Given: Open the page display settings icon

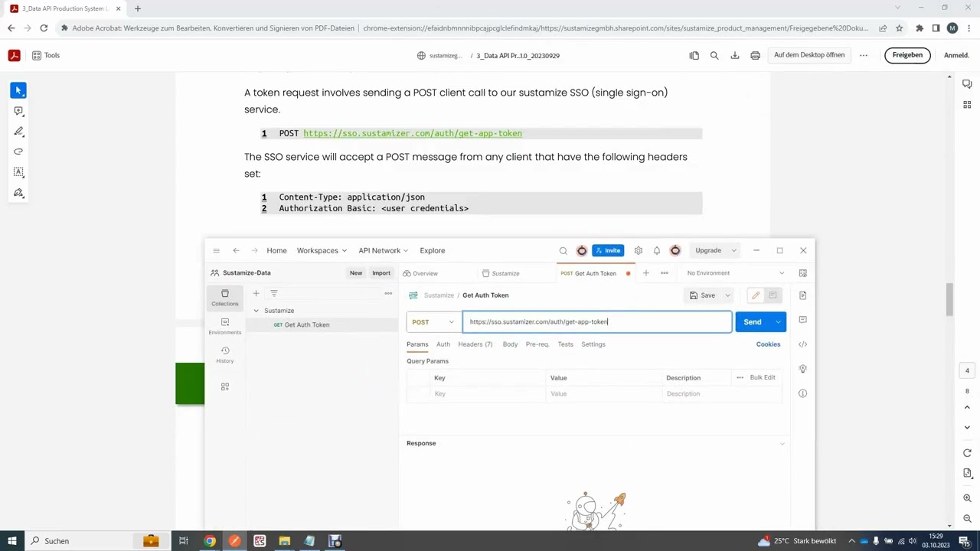Looking at the screenshot, I should (967, 474).
